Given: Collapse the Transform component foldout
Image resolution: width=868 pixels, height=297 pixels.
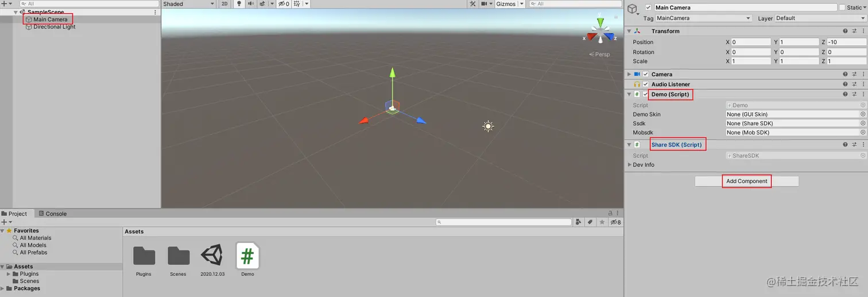Looking at the screenshot, I should point(629,31).
